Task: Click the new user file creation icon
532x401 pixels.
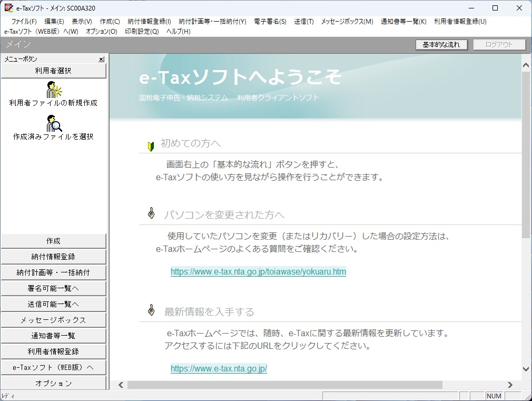Action: pyautogui.click(x=54, y=89)
